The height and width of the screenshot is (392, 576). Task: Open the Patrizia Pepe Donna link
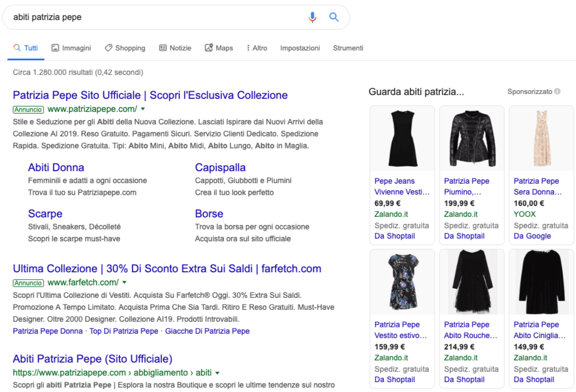(x=48, y=331)
